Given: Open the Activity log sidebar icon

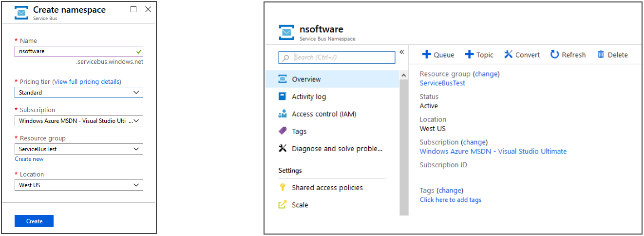Looking at the screenshot, I should (x=283, y=97).
